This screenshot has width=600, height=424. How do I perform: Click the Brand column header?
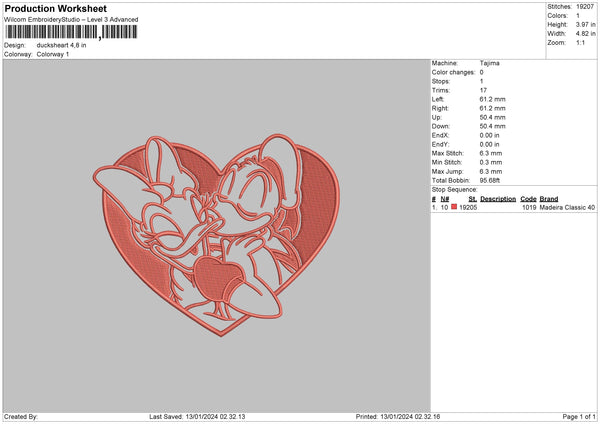(x=549, y=198)
